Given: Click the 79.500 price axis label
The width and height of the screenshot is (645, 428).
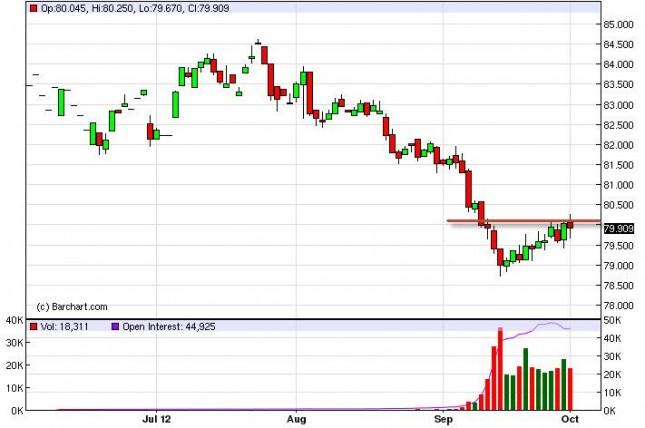Looking at the screenshot, I should tap(618, 246).
